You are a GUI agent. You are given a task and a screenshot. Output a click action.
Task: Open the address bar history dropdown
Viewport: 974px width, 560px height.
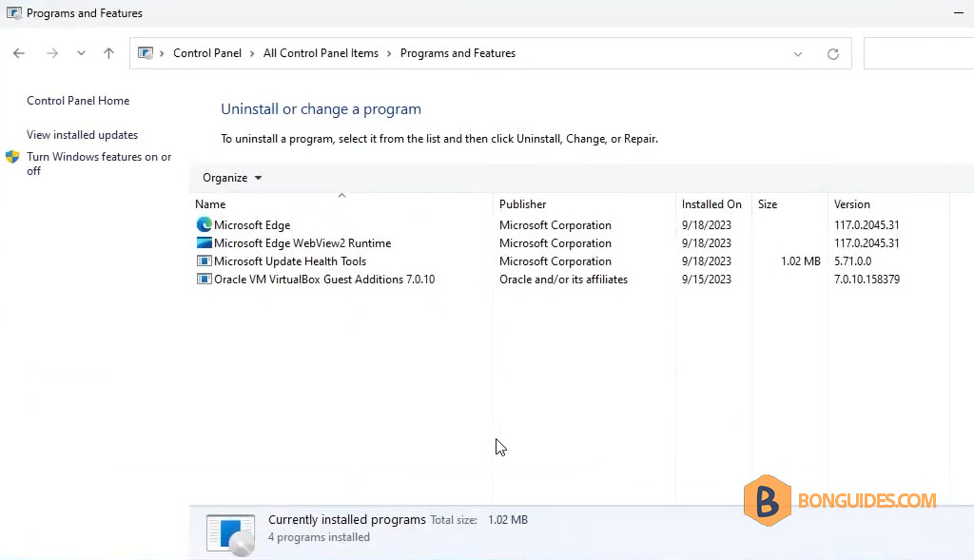coord(798,54)
